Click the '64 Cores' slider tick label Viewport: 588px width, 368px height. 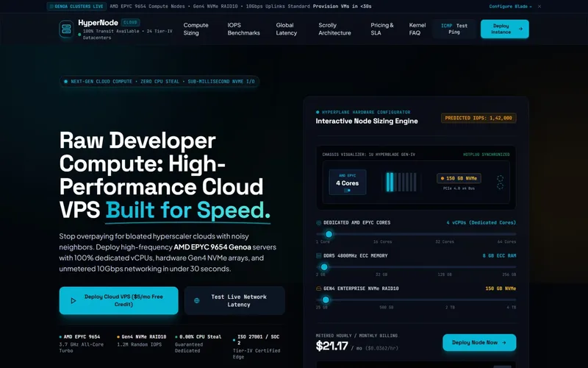(x=506, y=242)
